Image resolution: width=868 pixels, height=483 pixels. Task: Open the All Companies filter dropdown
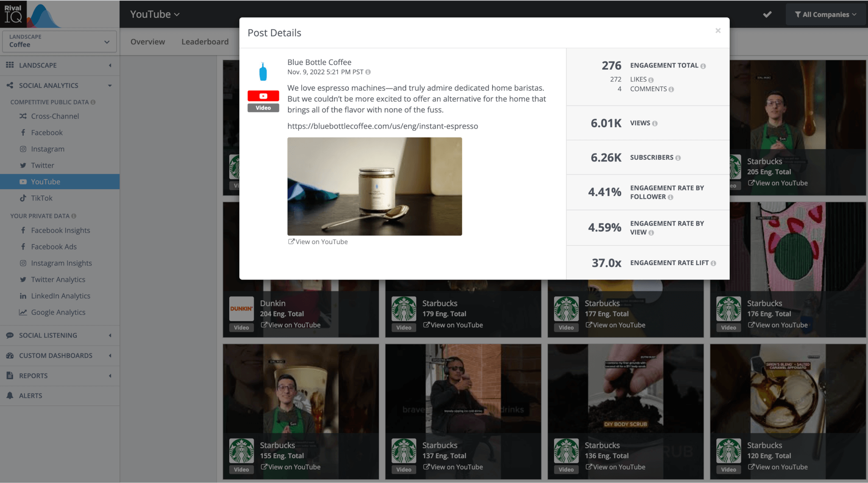pyautogui.click(x=825, y=14)
